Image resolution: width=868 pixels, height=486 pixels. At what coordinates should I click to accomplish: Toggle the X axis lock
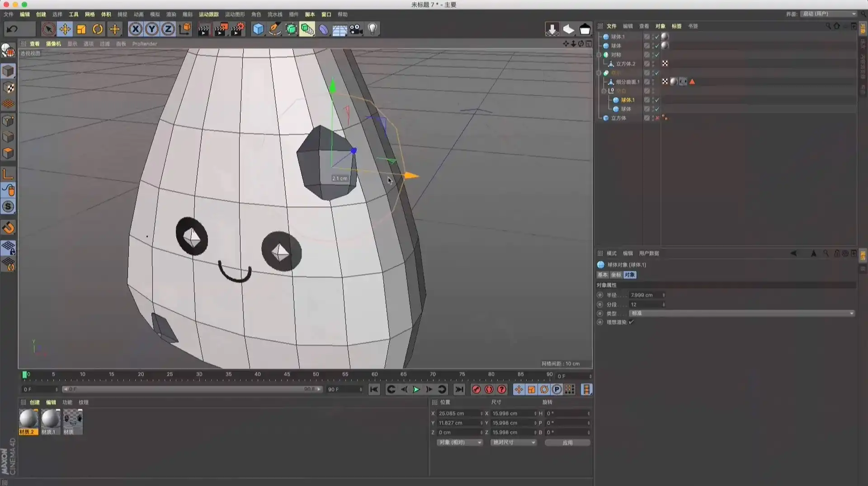[x=135, y=29]
